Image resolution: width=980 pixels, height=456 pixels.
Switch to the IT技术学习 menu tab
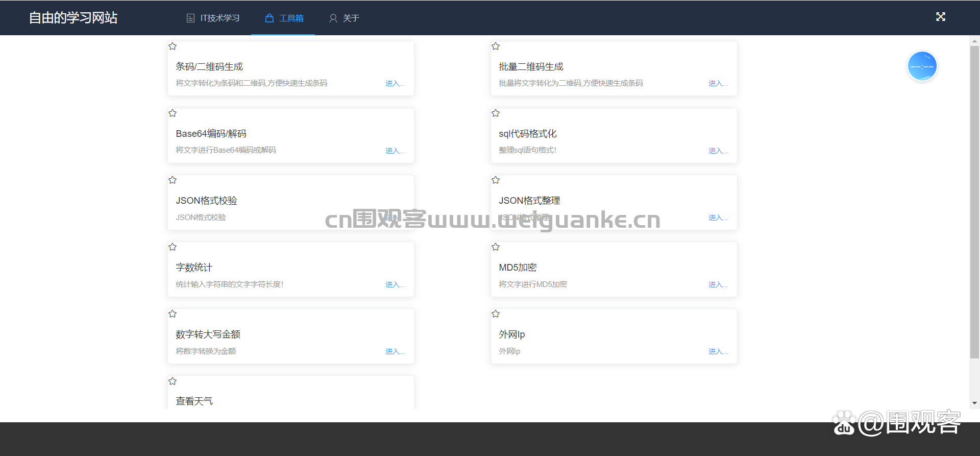coord(213,18)
